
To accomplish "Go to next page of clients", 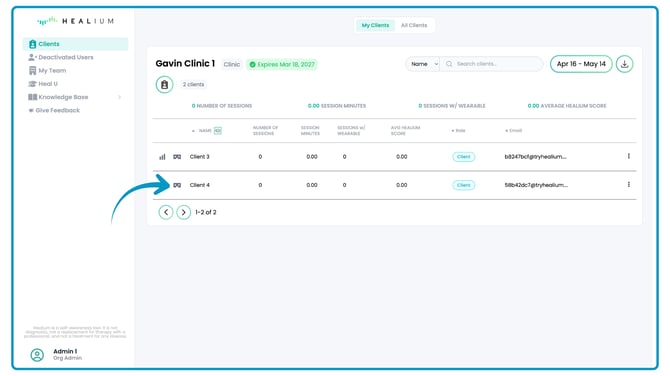I will pyautogui.click(x=184, y=212).
